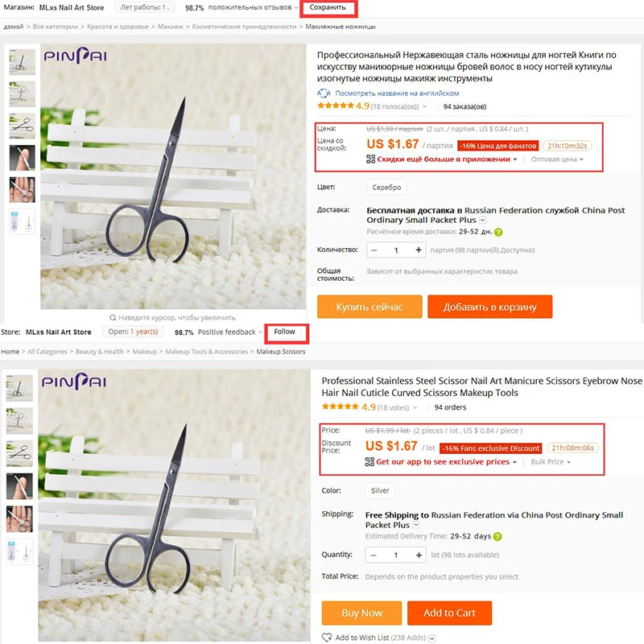
Task: Click the magnifier zoom hint under Russian image
Action: pos(113,317)
